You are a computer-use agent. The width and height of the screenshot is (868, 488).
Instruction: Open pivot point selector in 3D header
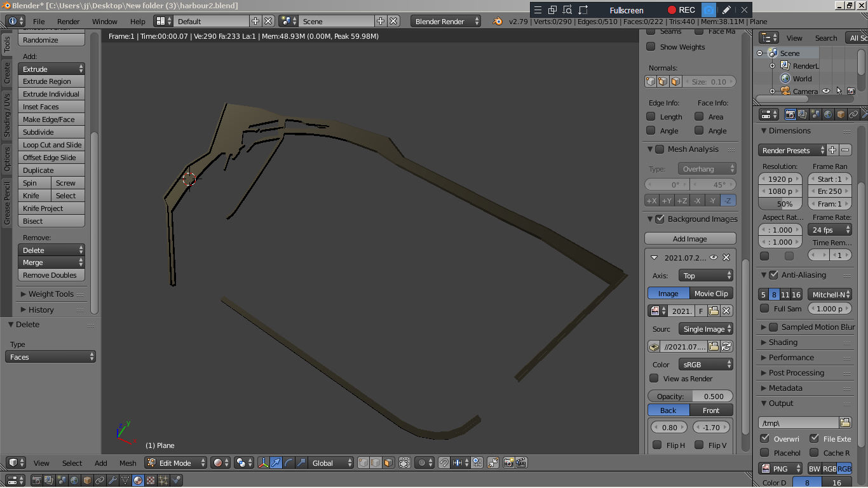[x=245, y=463]
